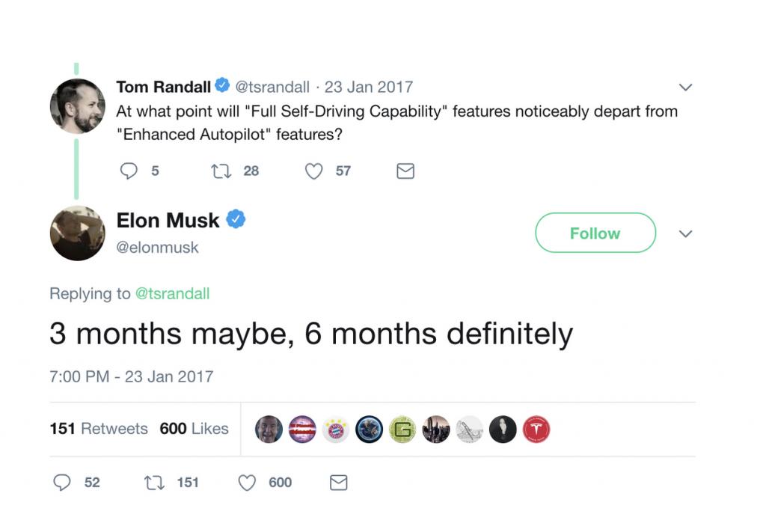766x532 pixels.
Task: Send Tom Randall's tweet via direct message
Action: pos(405,171)
